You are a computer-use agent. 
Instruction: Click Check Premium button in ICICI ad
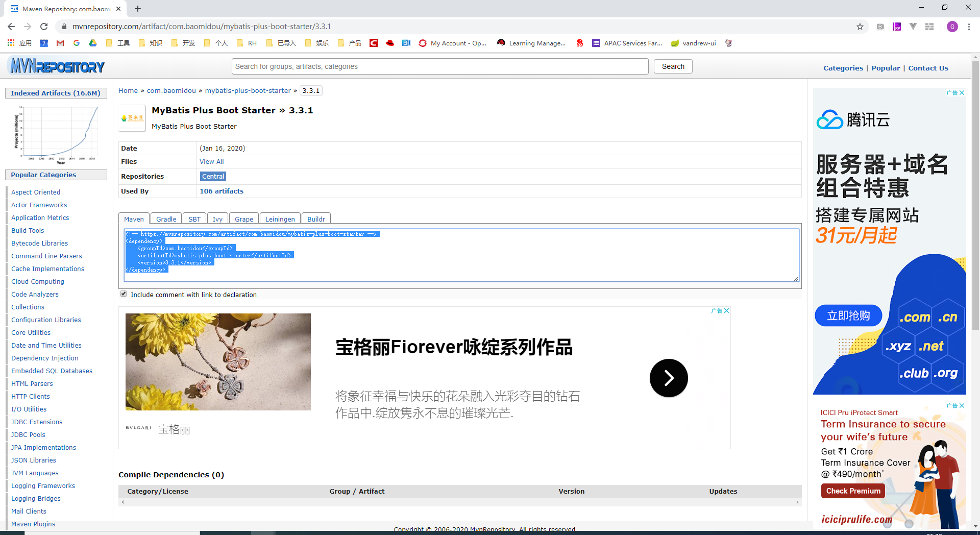point(853,491)
